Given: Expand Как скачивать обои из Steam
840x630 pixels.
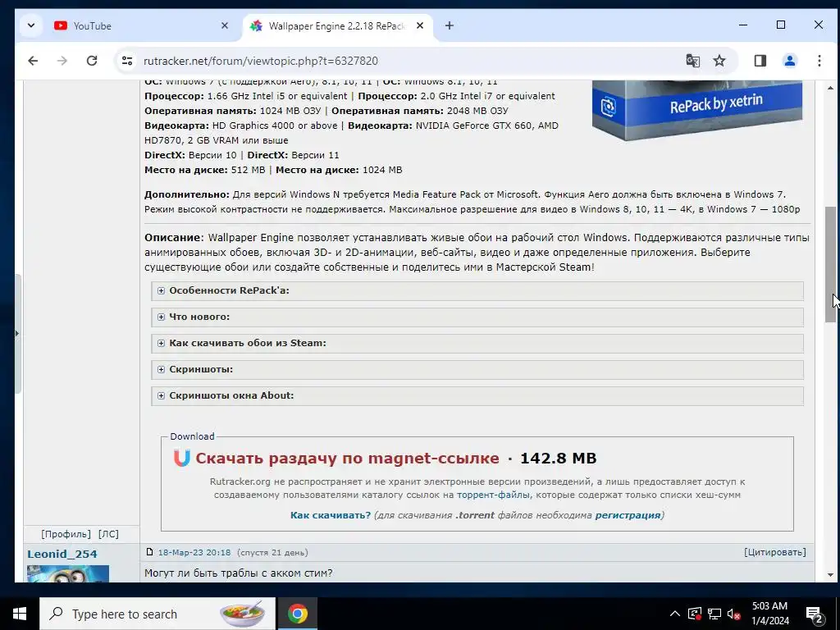Looking at the screenshot, I should pos(477,343).
